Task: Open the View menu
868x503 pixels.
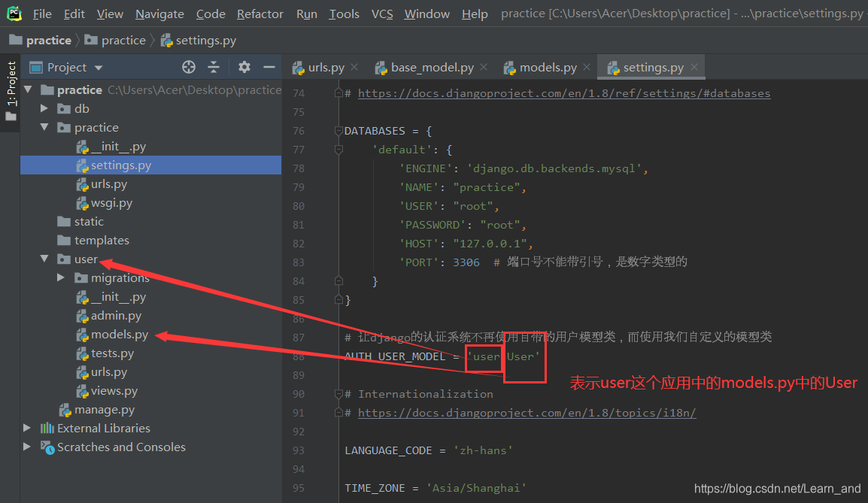Action: 110,14
